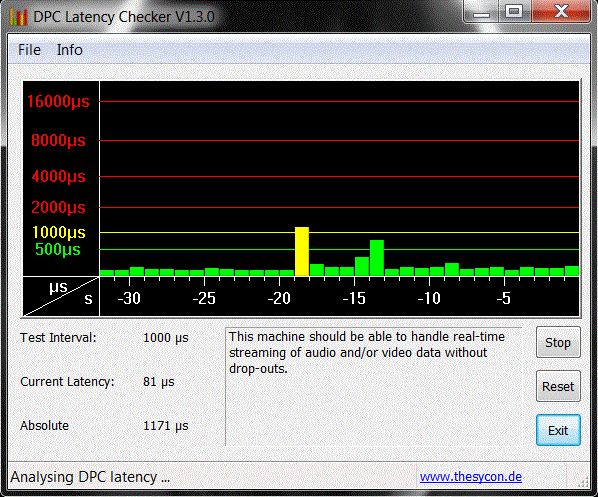Click the DPC Latency Checker app icon

[x=18, y=17]
